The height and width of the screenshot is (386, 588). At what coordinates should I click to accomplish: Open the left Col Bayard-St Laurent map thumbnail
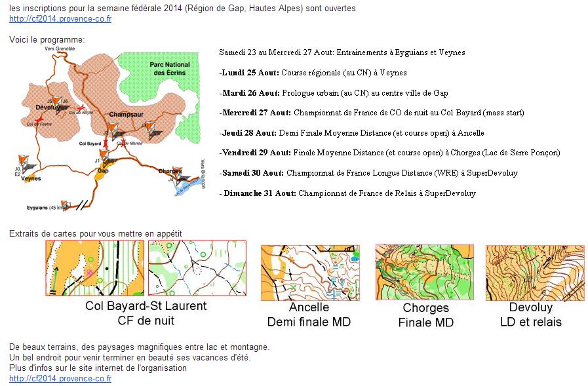(x=94, y=268)
